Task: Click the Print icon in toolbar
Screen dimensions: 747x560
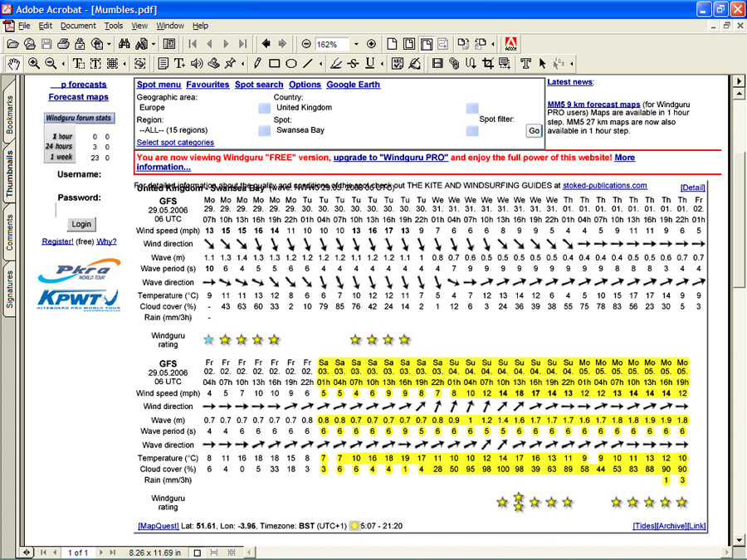Action: [63, 44]
